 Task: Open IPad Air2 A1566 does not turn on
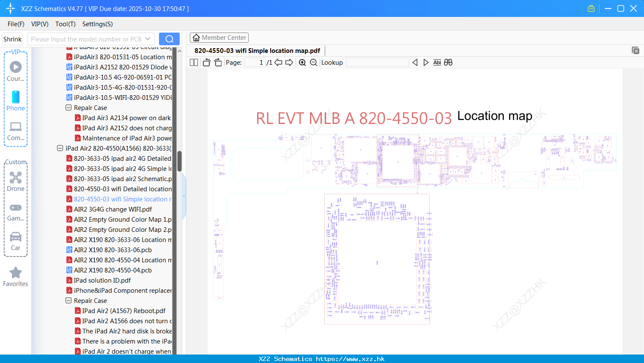click(x=123, y=321)
